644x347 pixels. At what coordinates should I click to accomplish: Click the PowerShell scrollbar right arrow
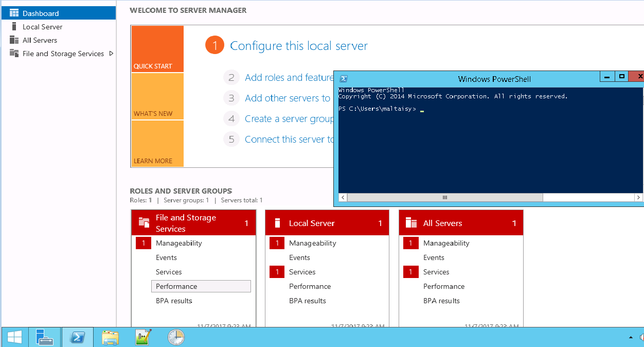(638, 198)
